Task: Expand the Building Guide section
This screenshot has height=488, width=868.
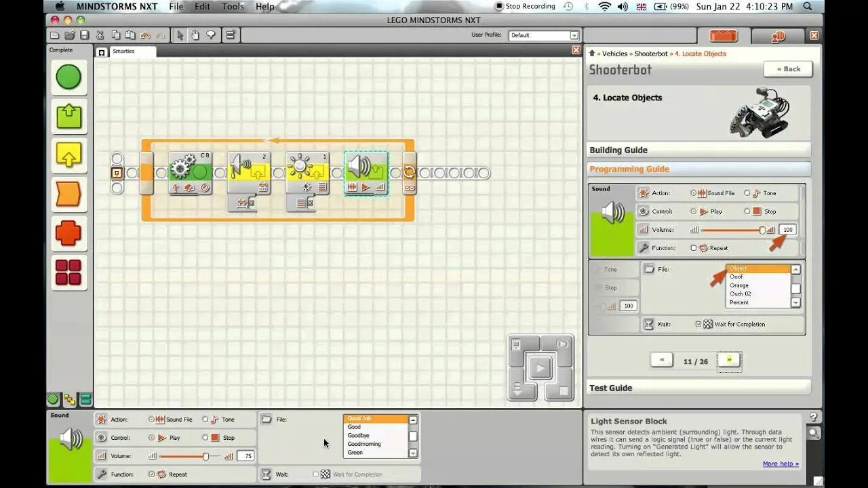Action: (x=698, y=150)
